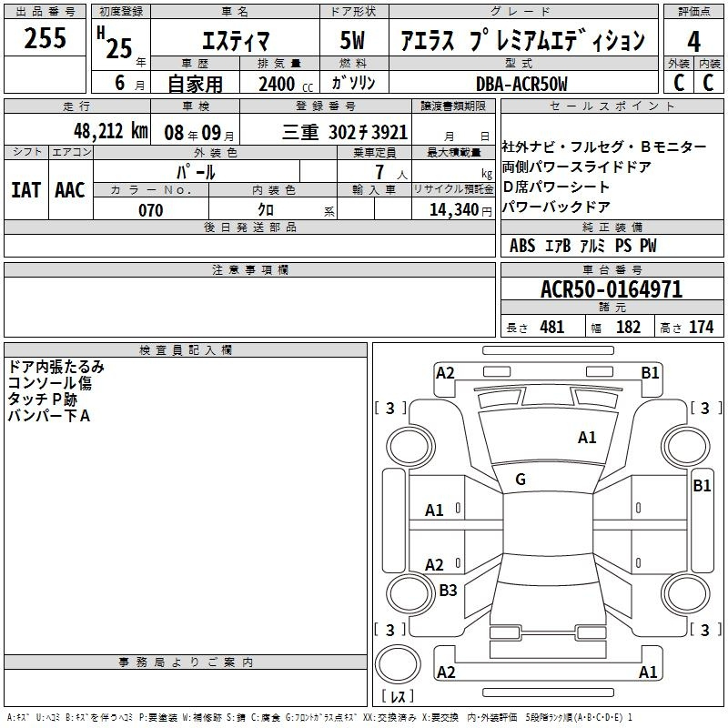Viewport: 728px width, 728px height.
Task: Click sales point D席パワーシート
Action: (556, 187)
